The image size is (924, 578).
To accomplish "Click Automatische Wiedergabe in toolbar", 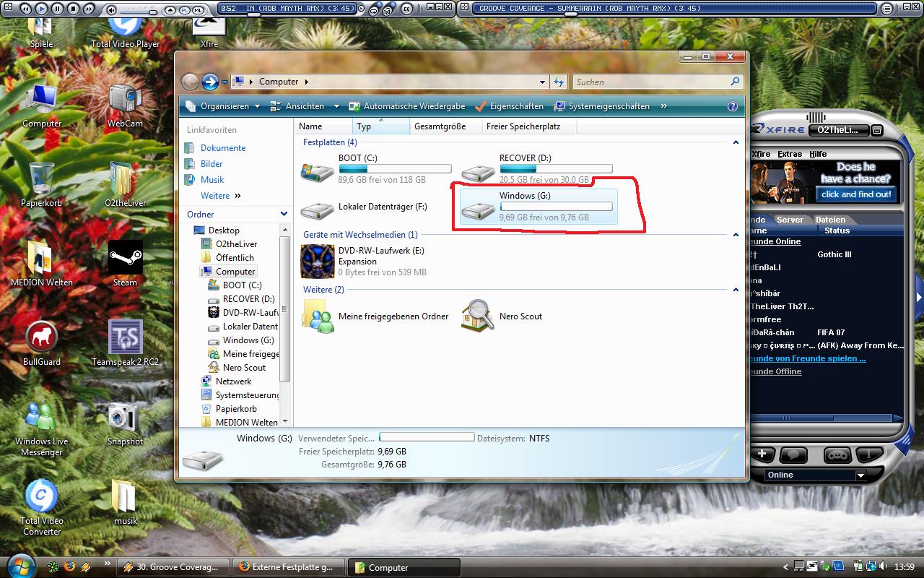I will tap(407, 106).
